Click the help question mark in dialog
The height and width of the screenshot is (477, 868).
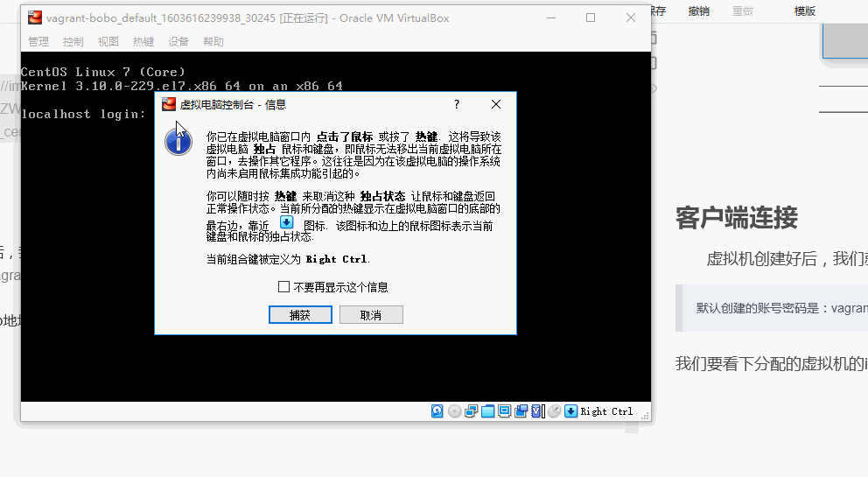click(x=457, y=104)
